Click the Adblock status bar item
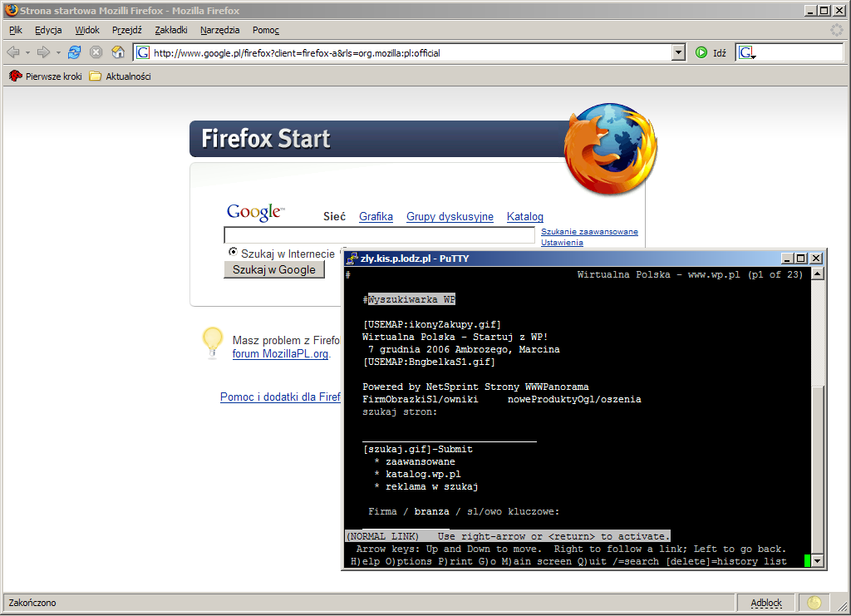The height and width of the screenshot is (616, 851). point(765,603)
